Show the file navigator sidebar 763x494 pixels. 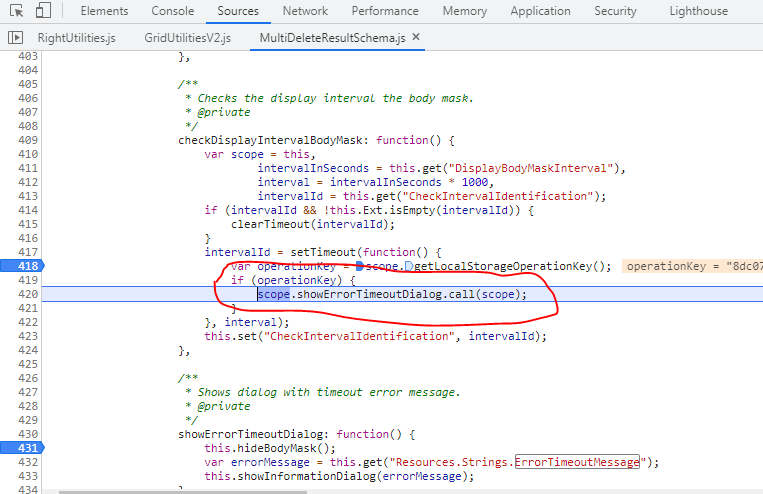point(16,37)
